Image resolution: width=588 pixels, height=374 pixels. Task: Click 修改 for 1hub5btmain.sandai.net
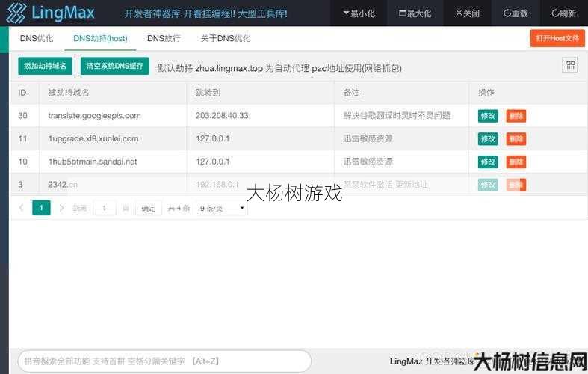tap(488, 162)
